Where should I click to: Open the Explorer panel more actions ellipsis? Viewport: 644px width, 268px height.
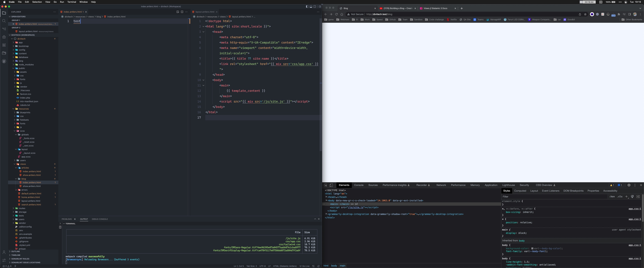click(55, 12)
